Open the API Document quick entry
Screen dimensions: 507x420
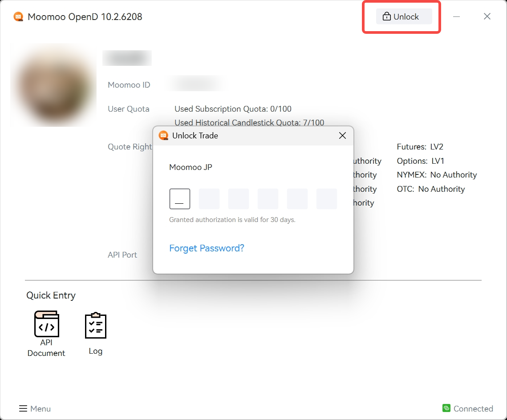[46, 334]
